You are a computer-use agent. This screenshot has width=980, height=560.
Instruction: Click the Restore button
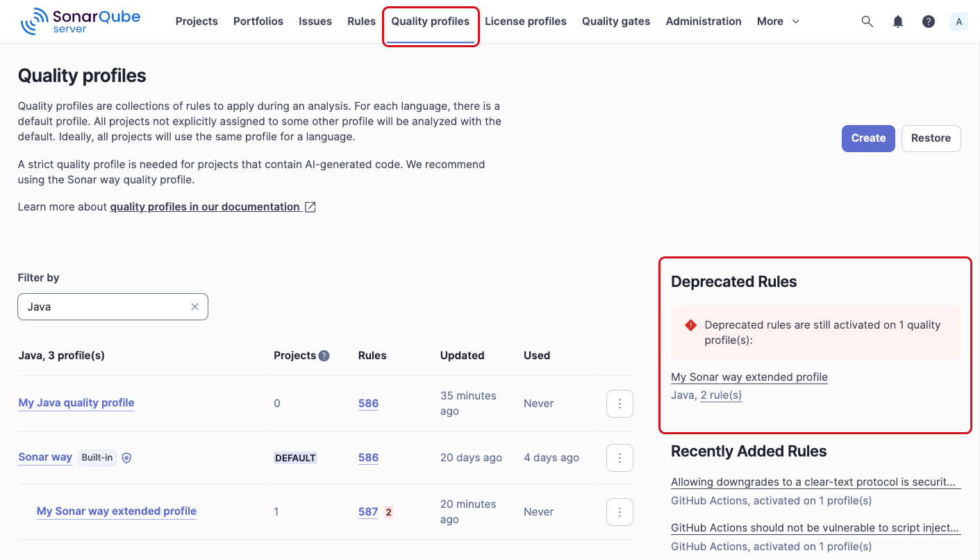pos(931,138)
